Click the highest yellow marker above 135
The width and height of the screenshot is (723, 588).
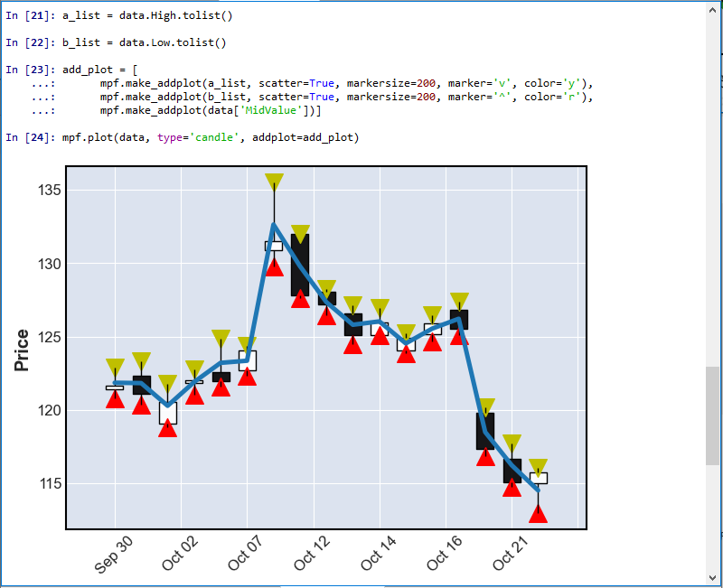[x=274, y=182]
